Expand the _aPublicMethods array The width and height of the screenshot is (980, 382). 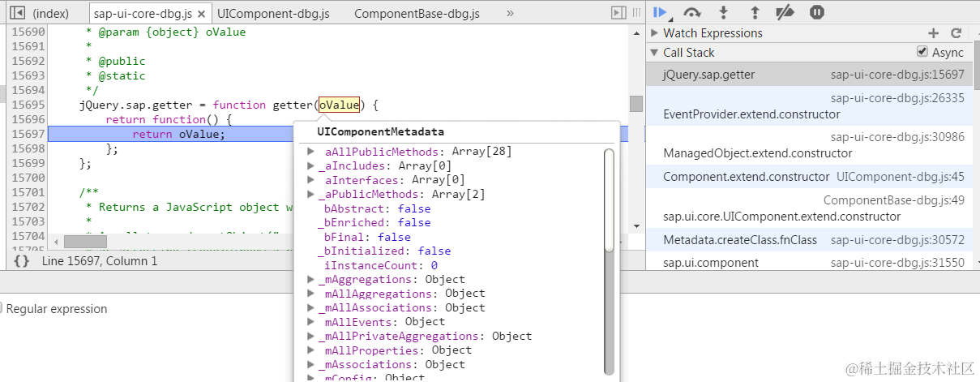pyautogui.click(x=311, y=195)
